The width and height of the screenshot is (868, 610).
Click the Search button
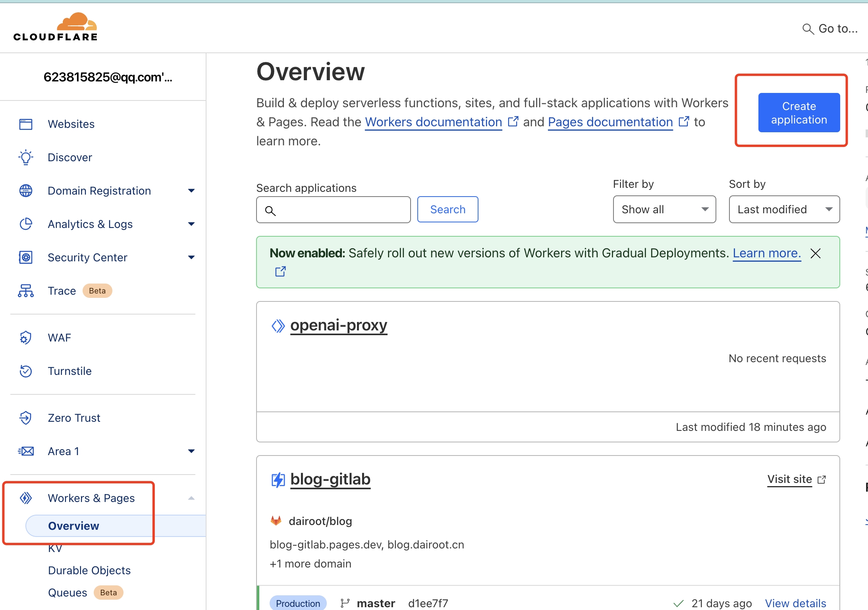448,210
